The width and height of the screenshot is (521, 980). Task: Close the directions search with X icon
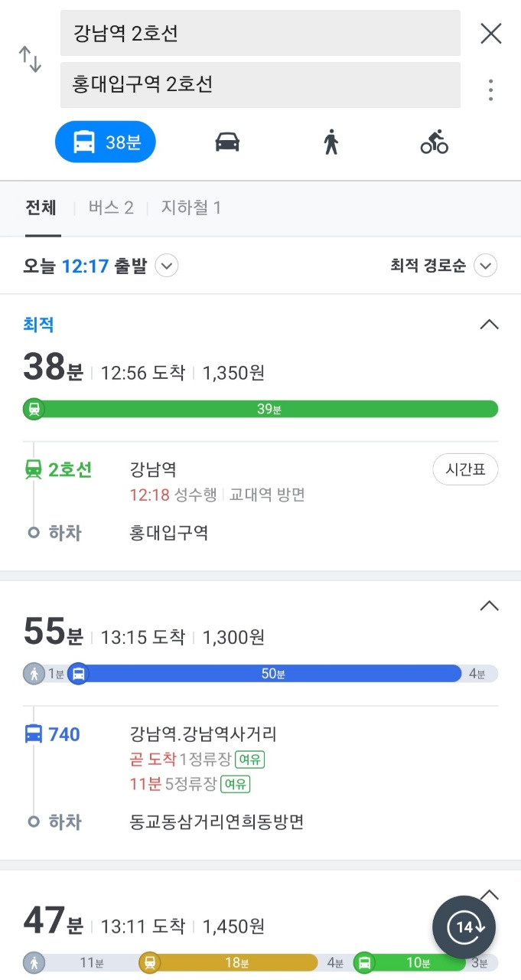[x=490, y=33]
